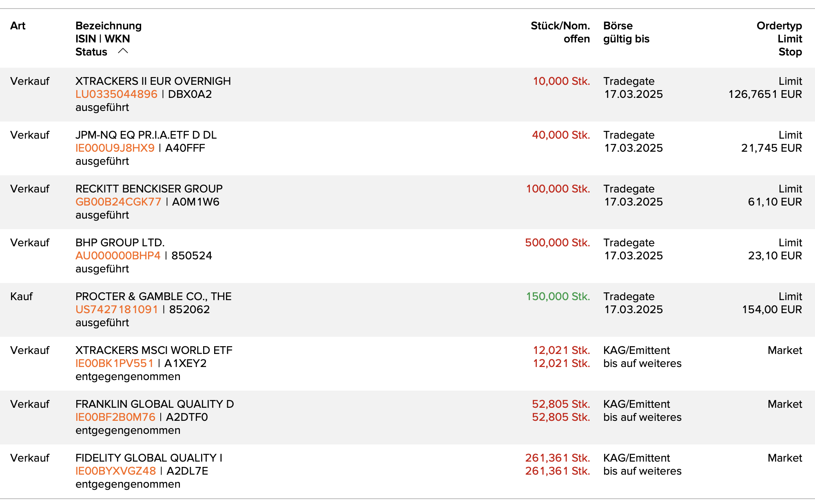Image resolution: width=815 pixels, height=504 pixels.
Task: Click the Status sort chevron arrow
Action: (123, 51)
